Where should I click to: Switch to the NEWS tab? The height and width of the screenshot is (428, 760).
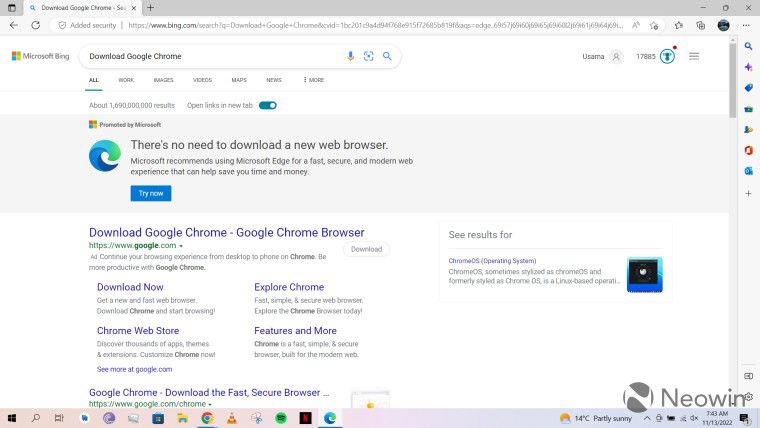(x=274, y=80)
